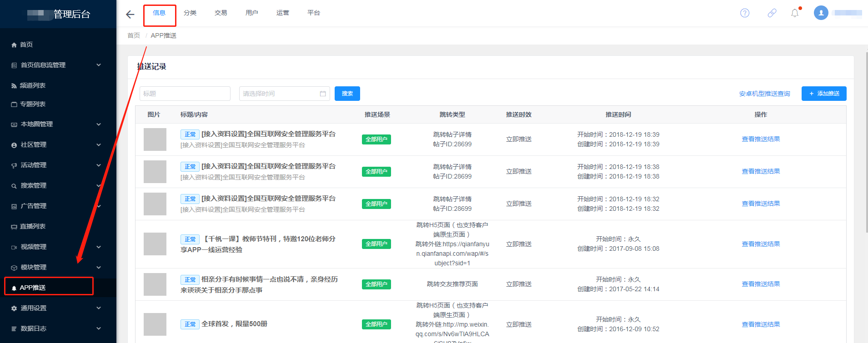Click the 数据日志 list icon
This screenshot has width=868, height=343.
[14, 329]
